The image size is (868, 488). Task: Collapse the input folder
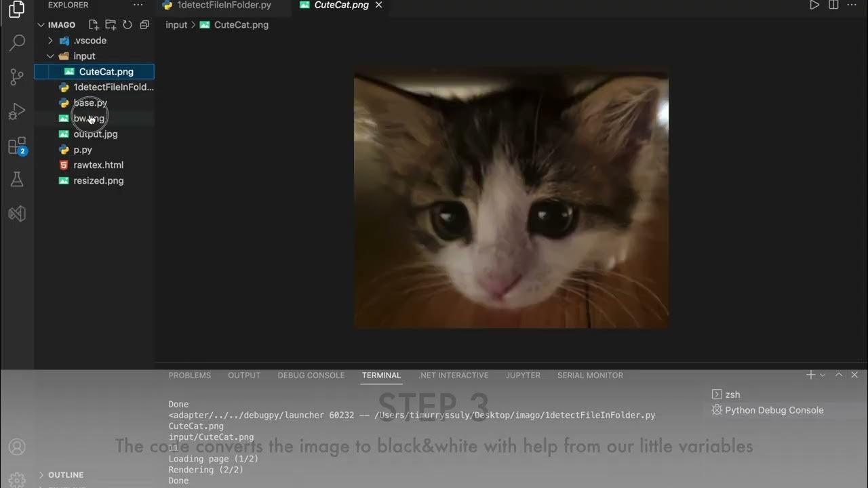[50, 56]
